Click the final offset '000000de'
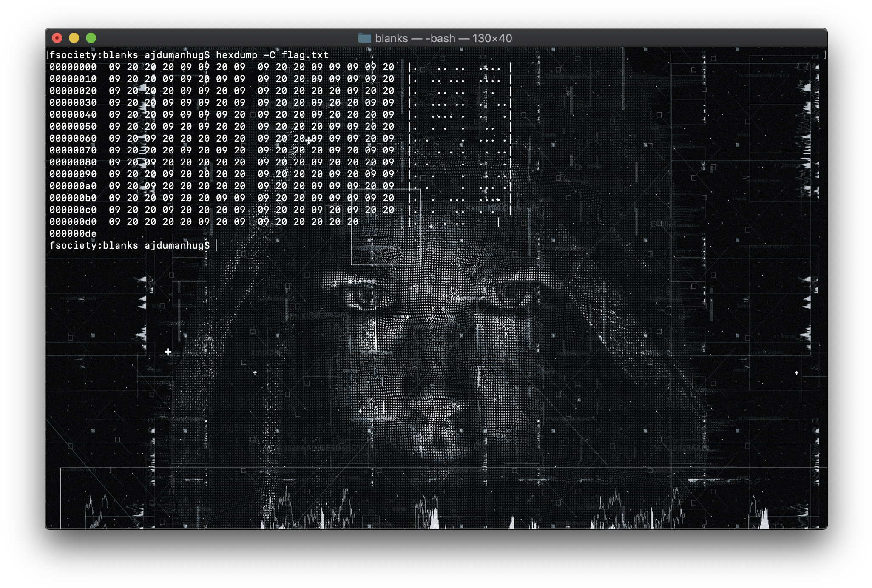This screenshot has height=588, width=872. click(73, 234)
